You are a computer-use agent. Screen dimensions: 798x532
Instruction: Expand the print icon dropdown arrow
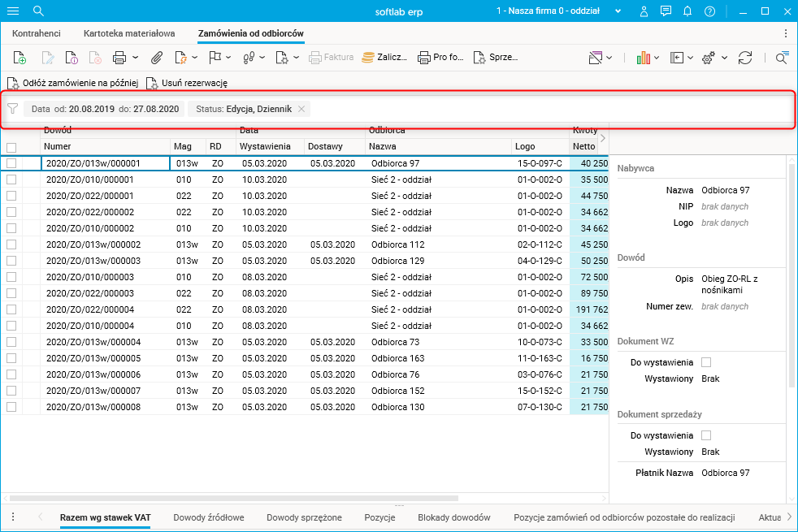coord(135,58)
